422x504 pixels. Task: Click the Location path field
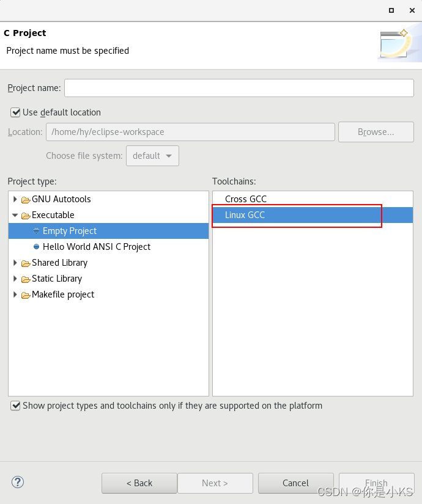point(190,132)
